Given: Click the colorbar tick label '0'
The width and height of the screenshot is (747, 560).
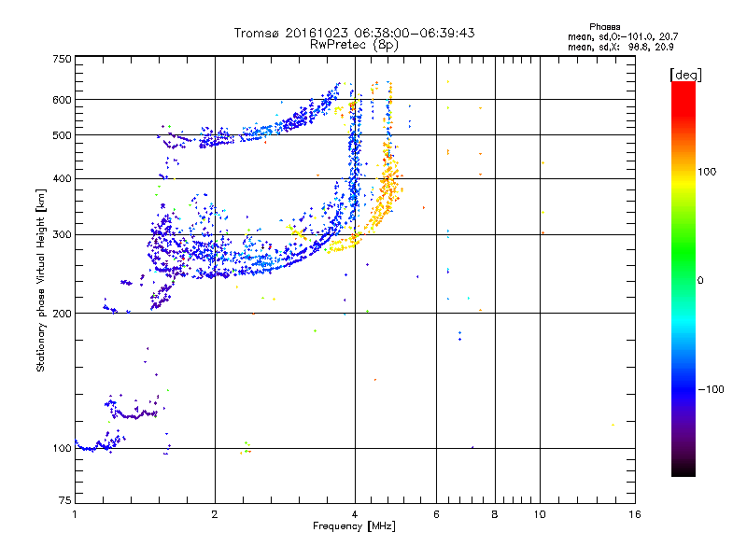Looking at the screenshot, I should click(x=700, y=281).
